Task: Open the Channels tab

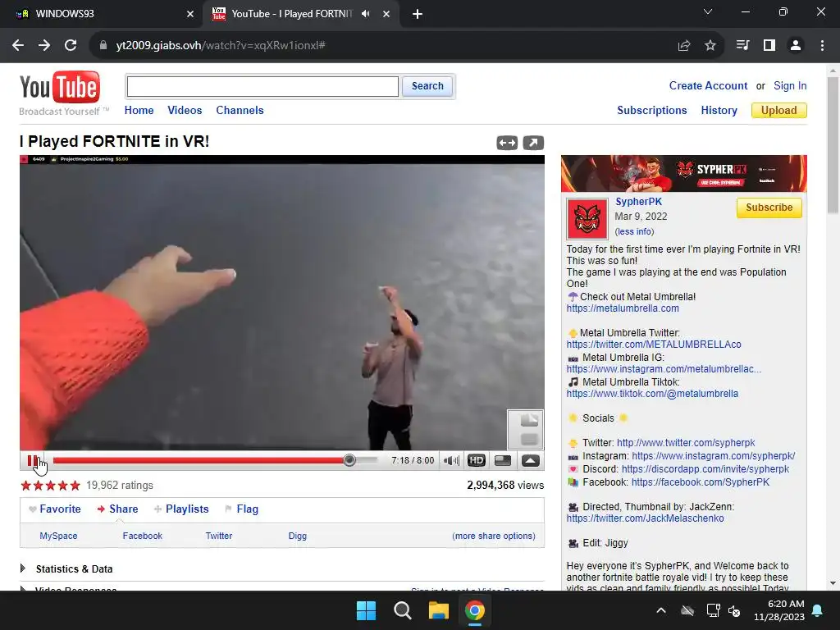Action: coord(240,111)
